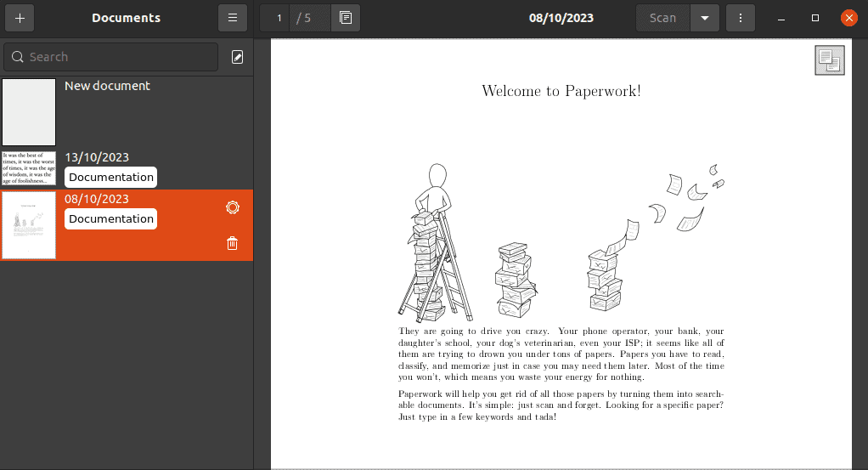Screen dimensions: 868x470
Task: Click the page layout view icon
Action: coord(346,18)
